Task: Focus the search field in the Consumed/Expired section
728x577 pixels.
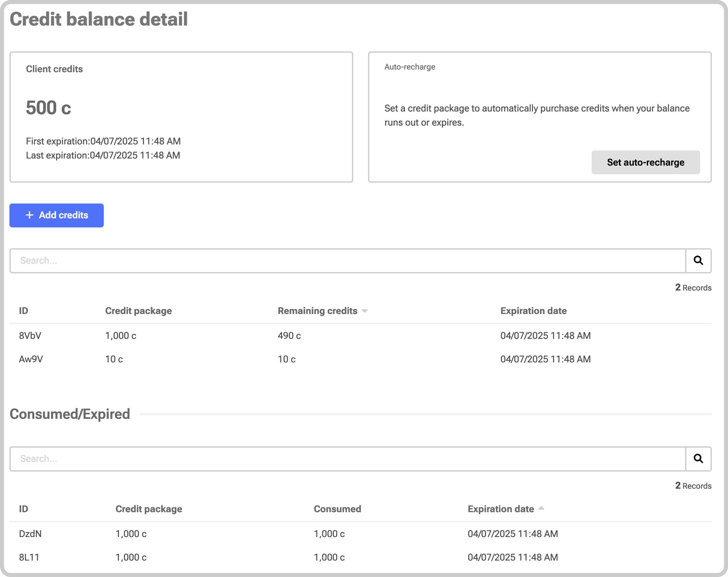Action: (x=348, y=458)
